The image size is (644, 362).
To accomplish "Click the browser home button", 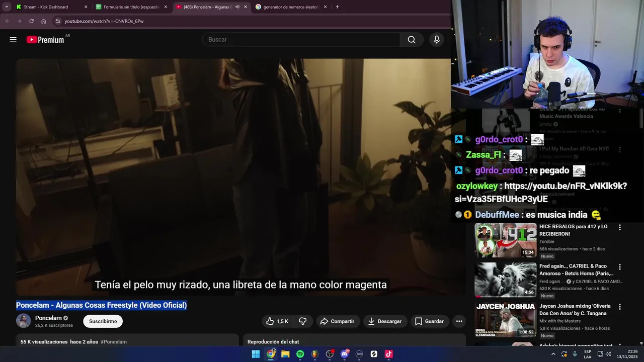I will point(44,21).
